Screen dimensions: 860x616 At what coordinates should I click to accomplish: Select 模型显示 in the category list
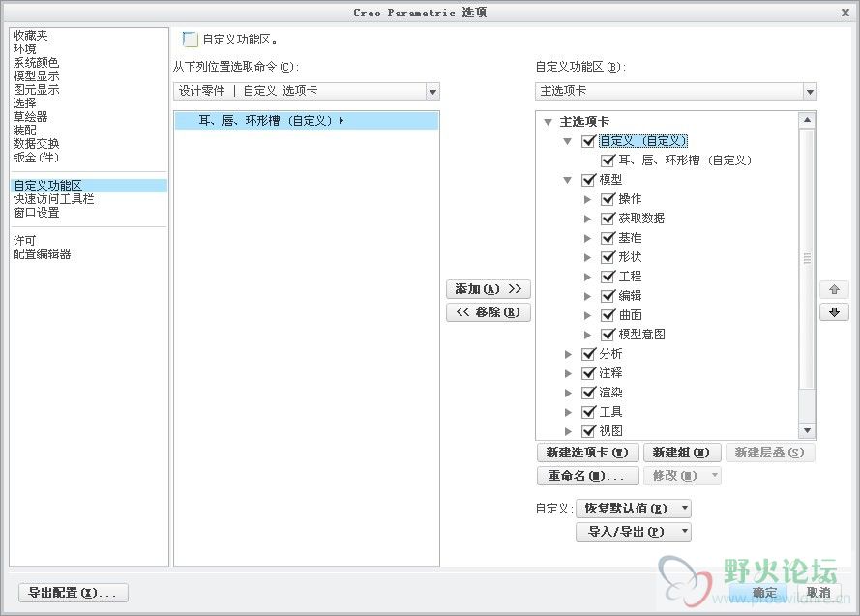coord(36,76)
